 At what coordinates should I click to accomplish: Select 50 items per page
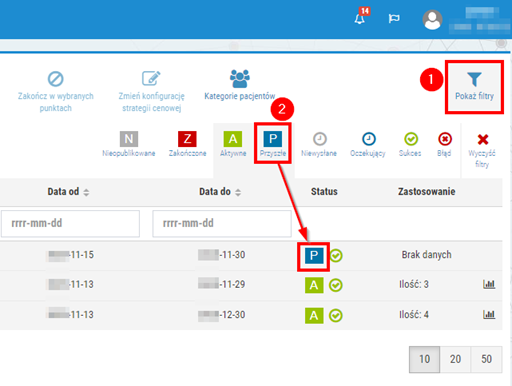coord(486,359)
